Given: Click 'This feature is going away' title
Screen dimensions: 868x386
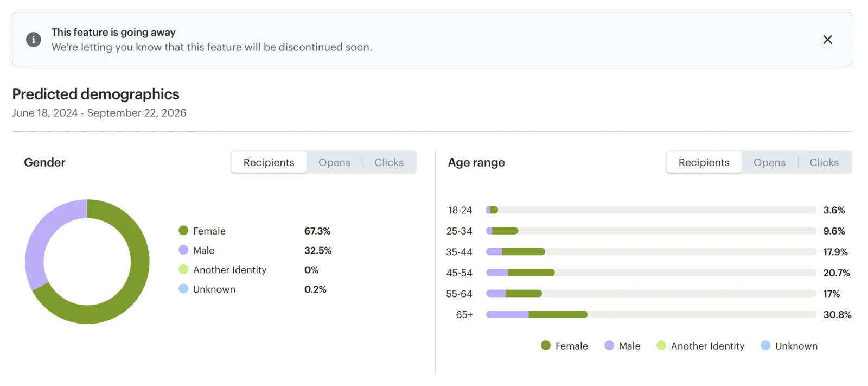Looking at the screenshot, I should point(113,32).
